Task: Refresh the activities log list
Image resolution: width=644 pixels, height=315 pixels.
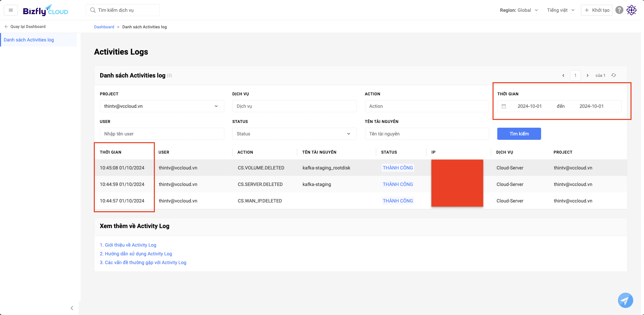Action: click(x=614, y=75)
